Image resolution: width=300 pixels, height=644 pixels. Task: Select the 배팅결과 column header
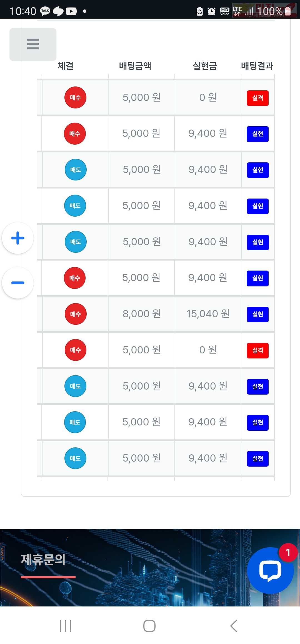point(257,66)
